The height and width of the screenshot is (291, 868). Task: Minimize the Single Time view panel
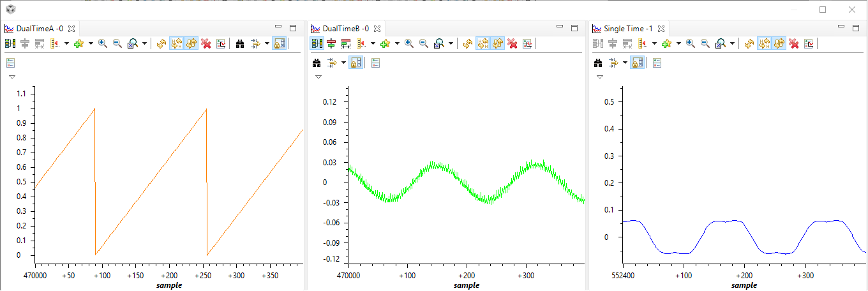[841, 27]
